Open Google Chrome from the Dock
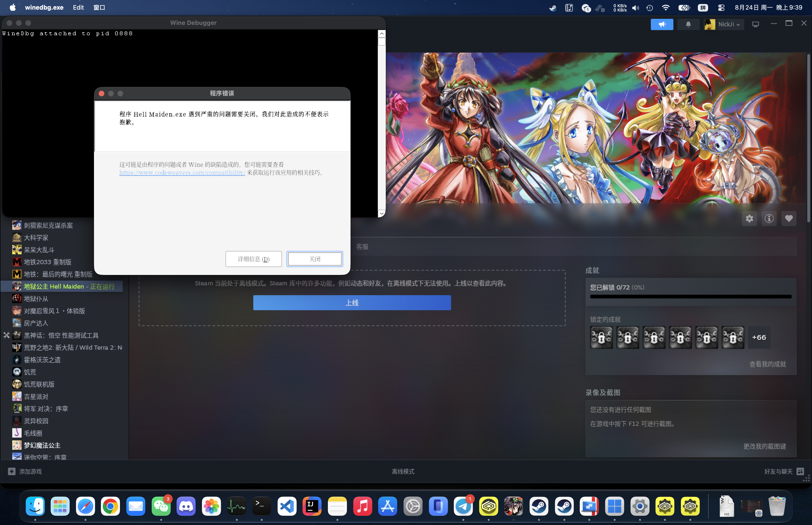Image resolution: width=812 pixels, height=525 pixels. pos(110,506)
